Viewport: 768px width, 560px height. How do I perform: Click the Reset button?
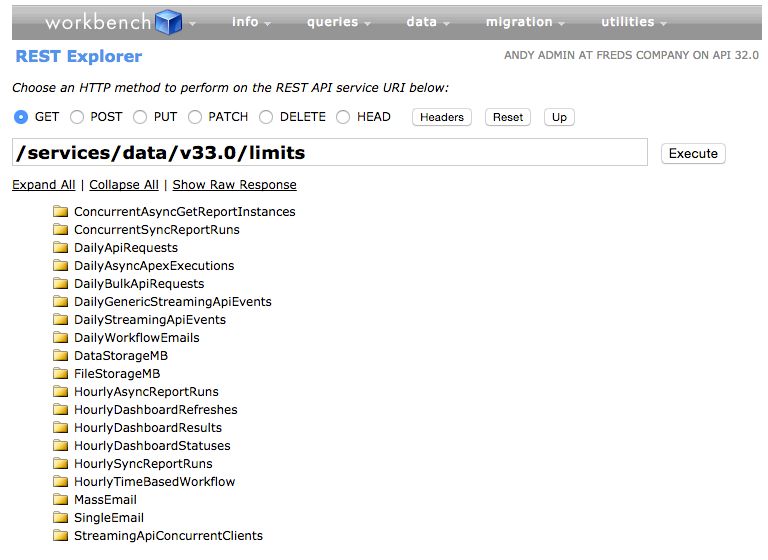click(x=508, y=117)
